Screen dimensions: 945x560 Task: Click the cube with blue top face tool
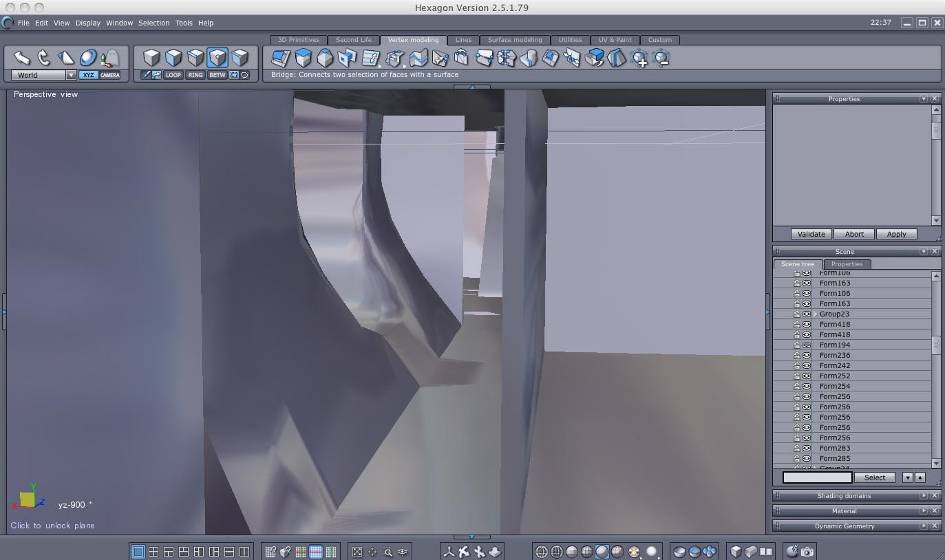(x=303, y=58)
